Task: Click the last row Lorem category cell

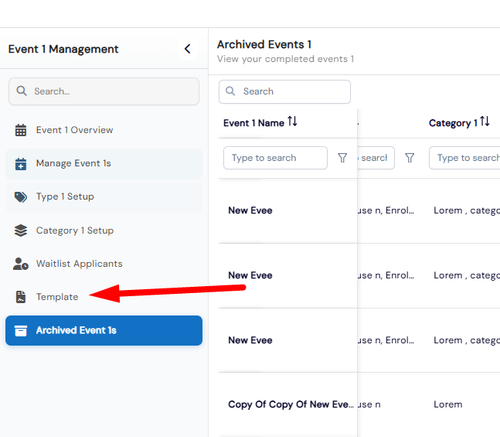Action: (x=448, y=404)
